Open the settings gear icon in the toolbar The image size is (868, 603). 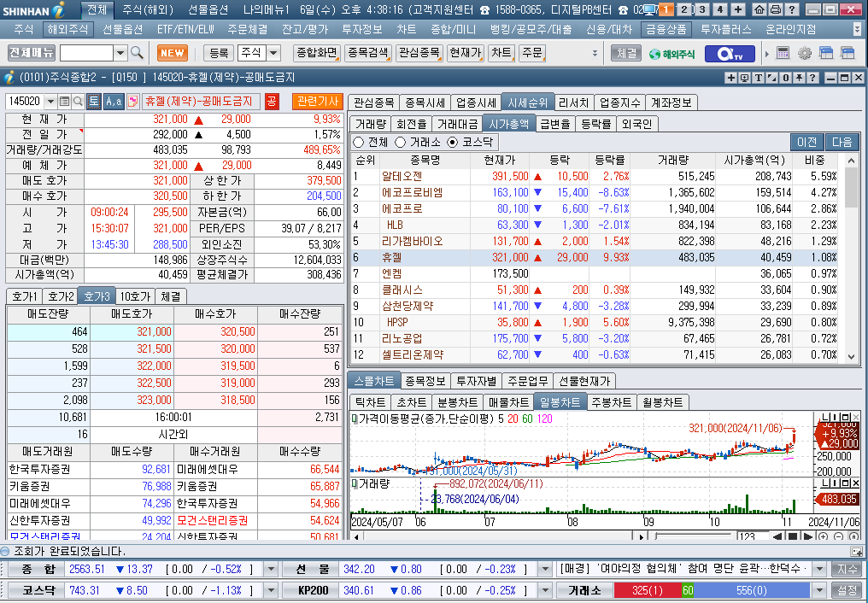point(804,53)
